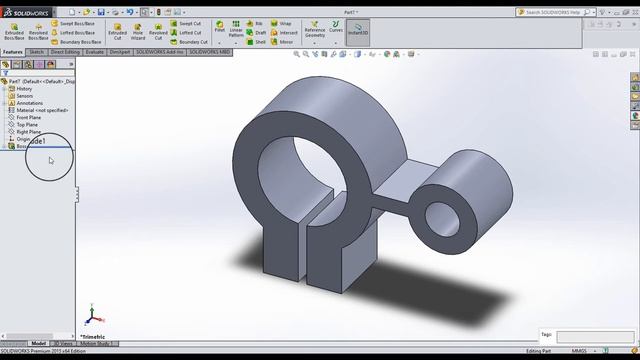
Task: Select the Intersect feature
Action: point(284,33)
